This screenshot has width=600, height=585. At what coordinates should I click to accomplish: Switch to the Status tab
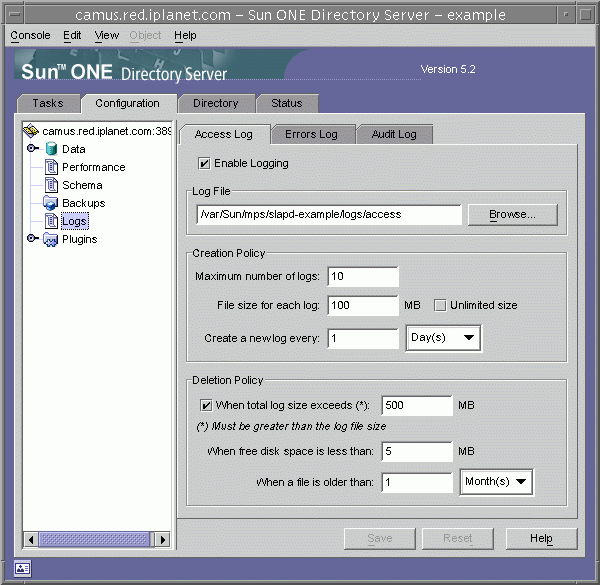[x=287, y=103]
